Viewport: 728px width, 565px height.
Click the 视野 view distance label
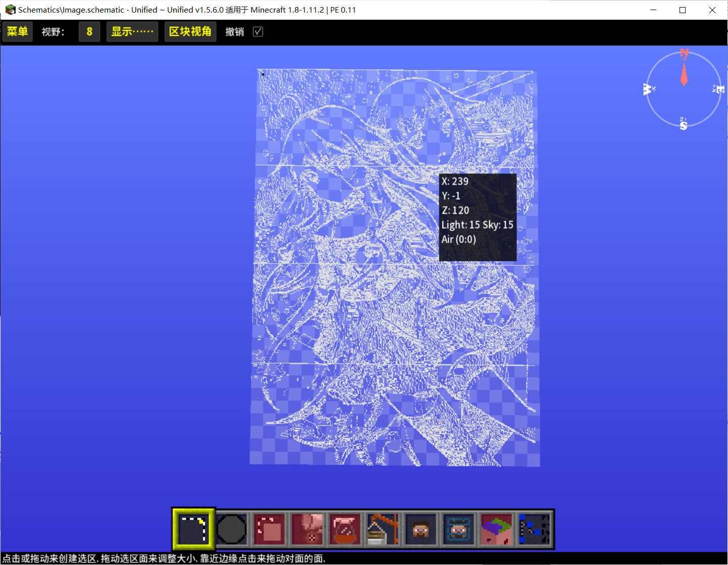click(53, 32)
